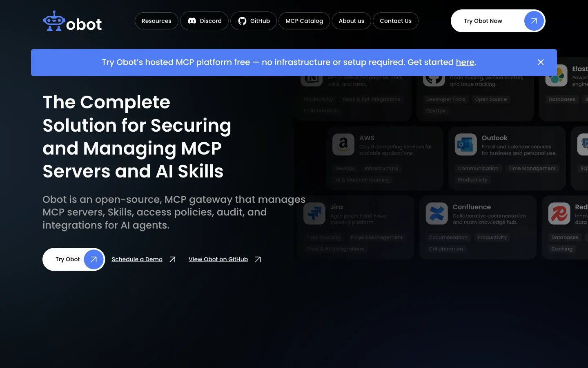This screenshot has height=368, width=588.
Task: Select the Outlook catalog card icon
Action: click(466, 144)
